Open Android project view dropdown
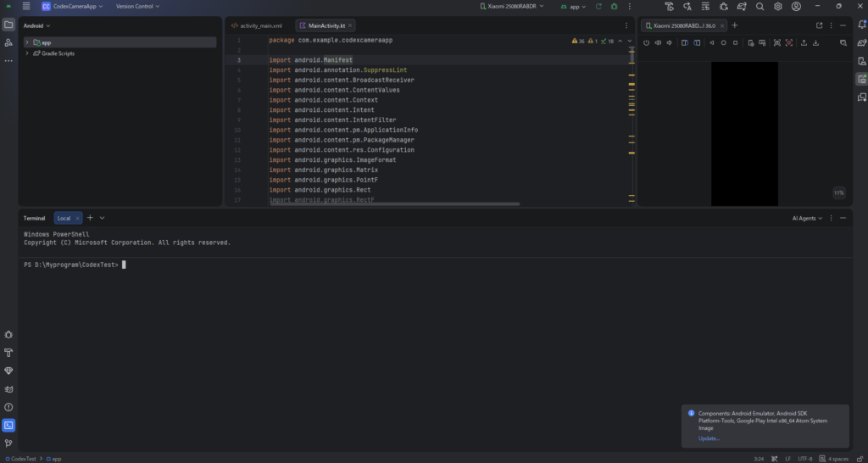 click(36, 25)
